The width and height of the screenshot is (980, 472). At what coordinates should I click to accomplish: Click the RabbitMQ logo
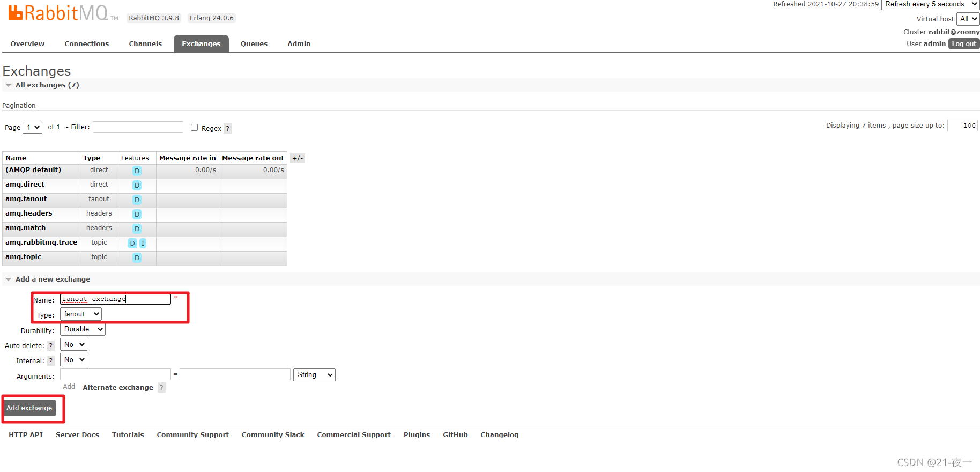[x=63, y=13]
